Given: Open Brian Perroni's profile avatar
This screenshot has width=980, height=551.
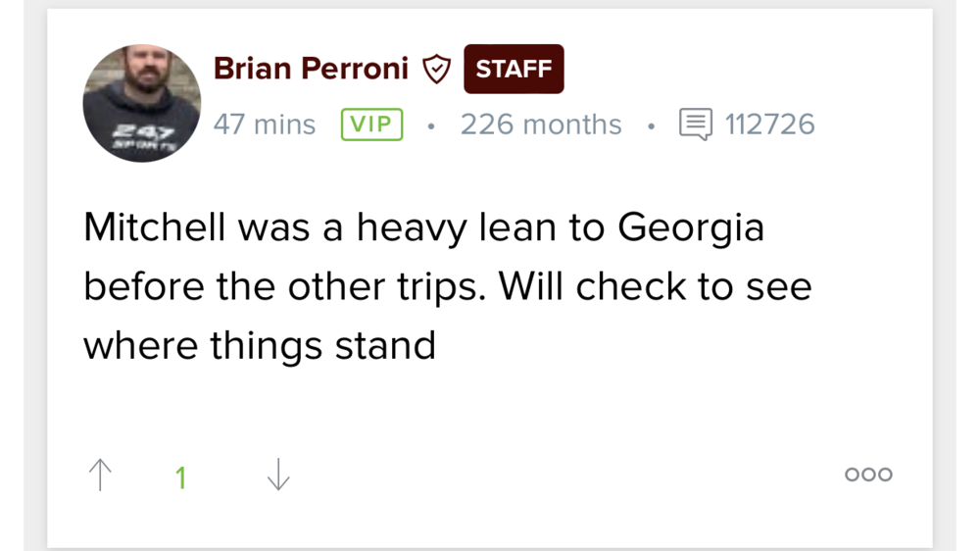Looking at the screenshot, I should [x=142, y=103].
